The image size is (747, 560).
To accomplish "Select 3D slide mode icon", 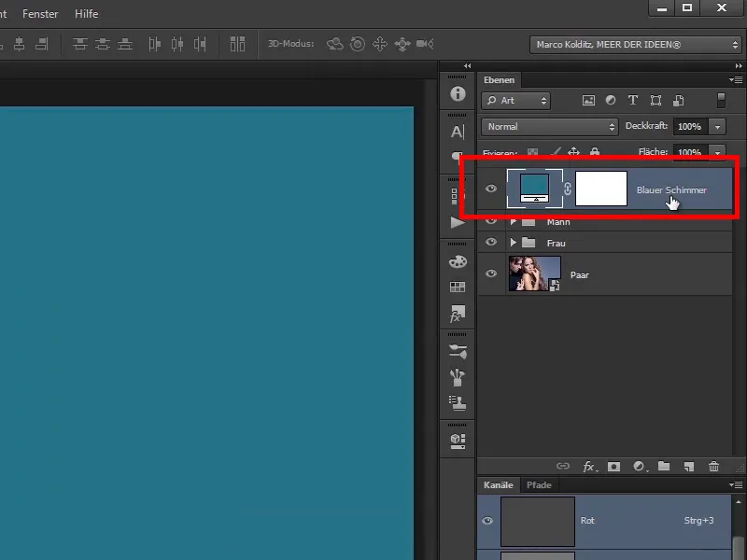I will (x=402, y=44).
